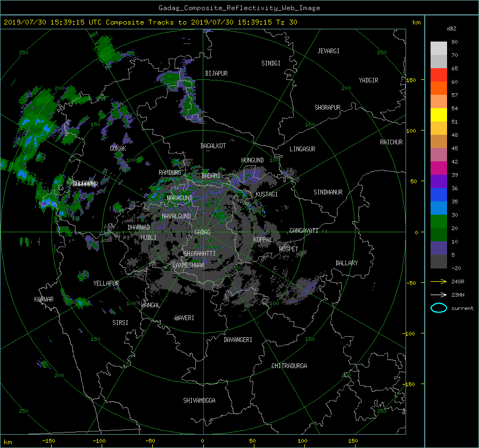Viewport: 479px width, 448px height.
Task: Click the 30 dBZ green swatch
Action: 439,221
